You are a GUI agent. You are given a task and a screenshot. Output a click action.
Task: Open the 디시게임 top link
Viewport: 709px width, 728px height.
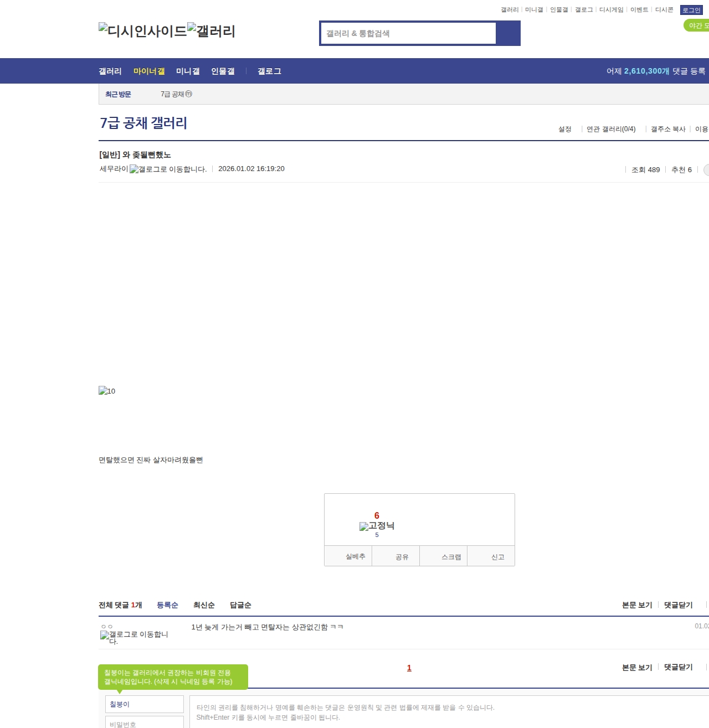coord(612,10)
